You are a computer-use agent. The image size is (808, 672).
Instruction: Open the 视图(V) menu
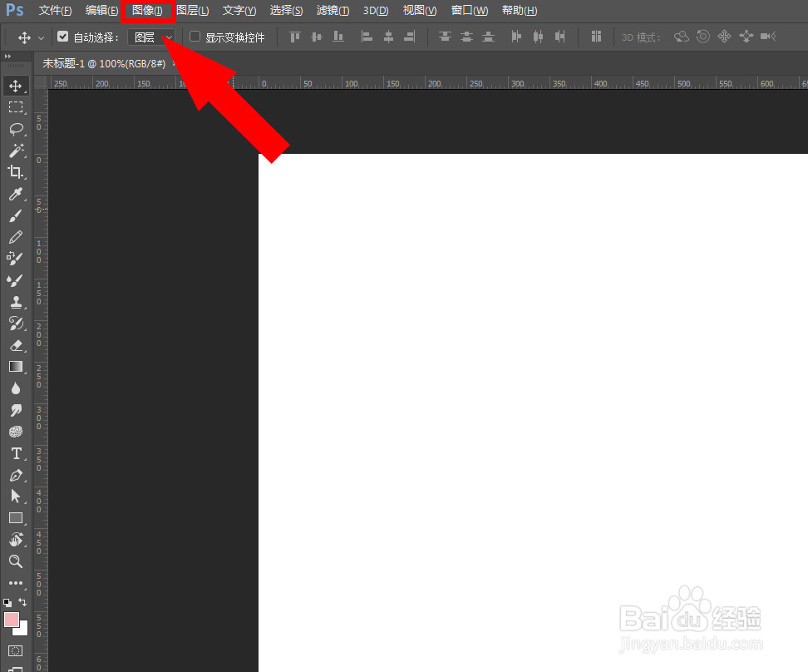(x=420, y=10)
